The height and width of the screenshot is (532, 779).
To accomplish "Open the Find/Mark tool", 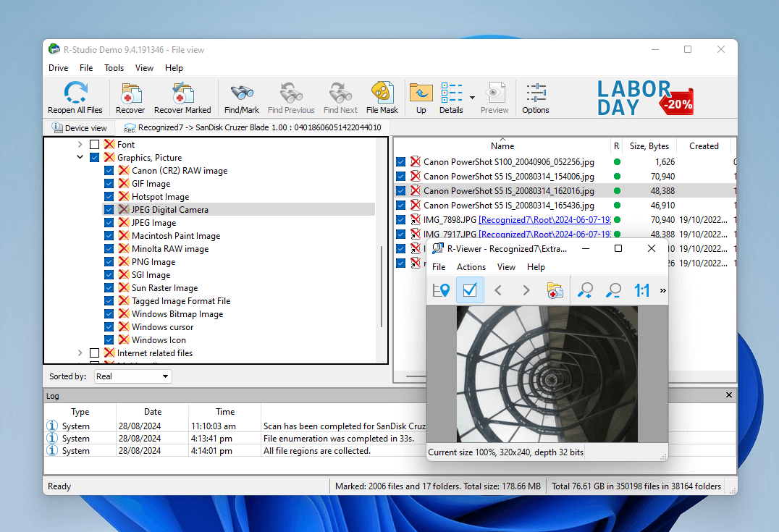I will click(241, 97).
